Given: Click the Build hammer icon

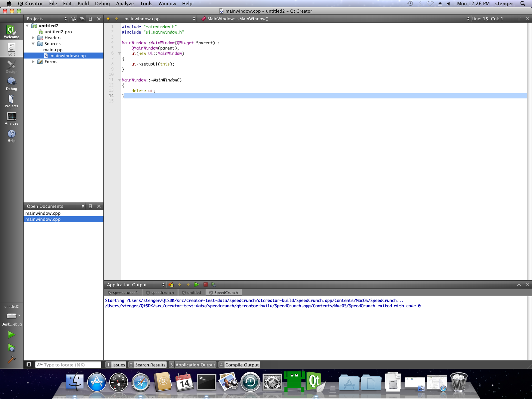Looking at the screenshot, I should click(11, 360).
